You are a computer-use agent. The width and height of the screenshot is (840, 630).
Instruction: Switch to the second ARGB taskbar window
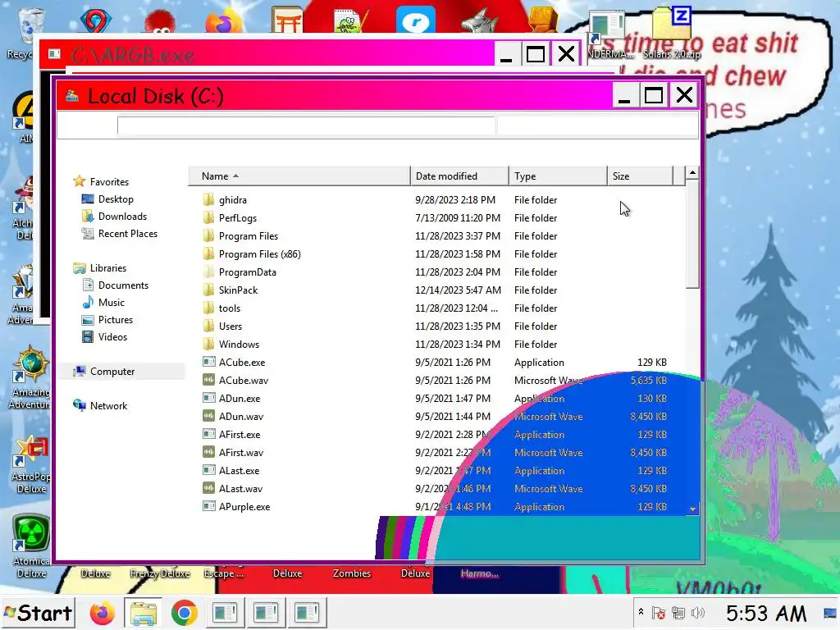click(266, 613)
